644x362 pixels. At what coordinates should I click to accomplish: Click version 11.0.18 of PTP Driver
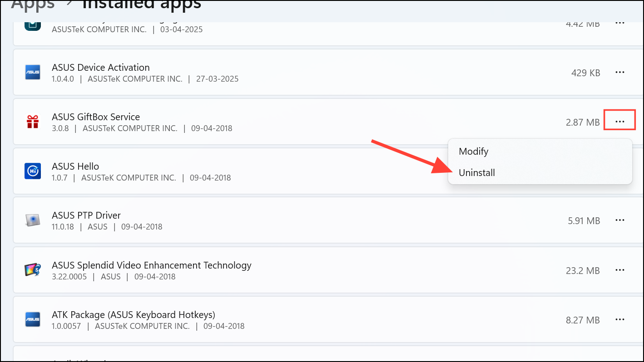coord(63,227)
